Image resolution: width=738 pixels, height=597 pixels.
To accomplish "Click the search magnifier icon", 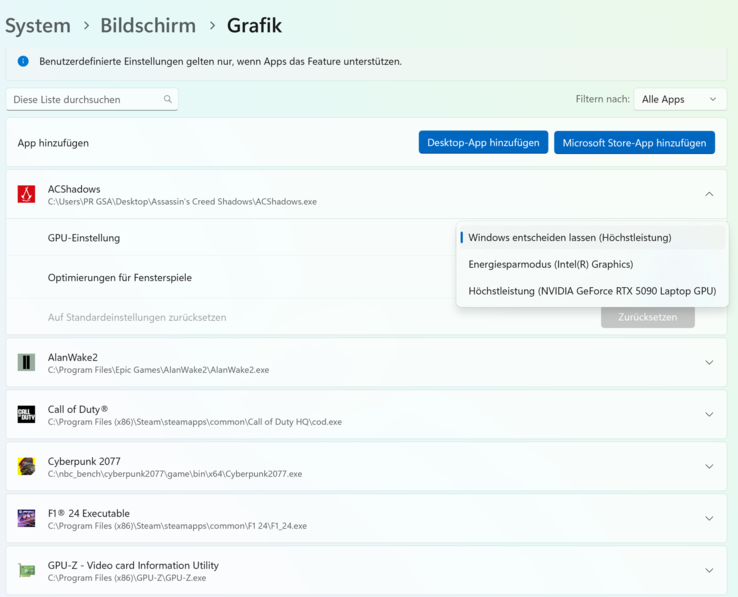I will click(168, 99).
